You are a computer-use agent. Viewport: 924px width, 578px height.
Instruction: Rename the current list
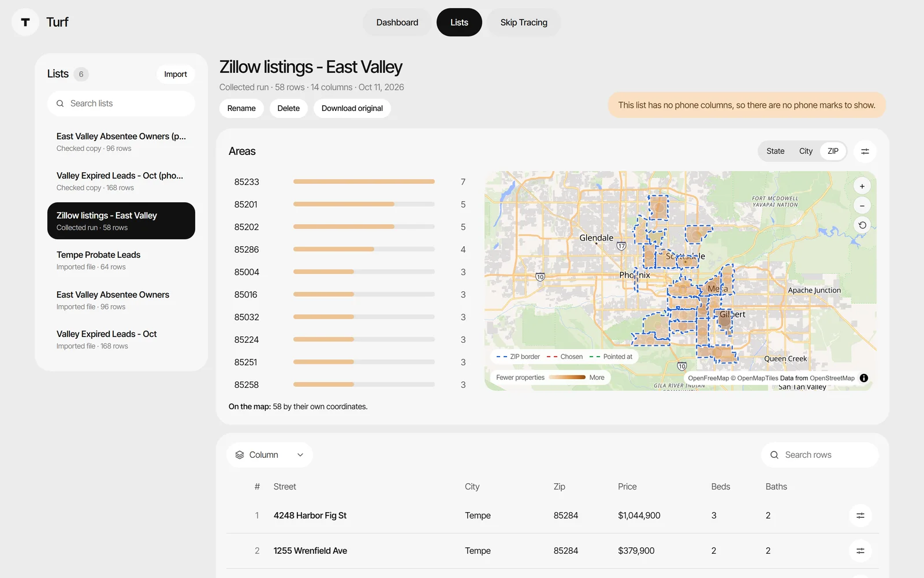coord(241,108)
